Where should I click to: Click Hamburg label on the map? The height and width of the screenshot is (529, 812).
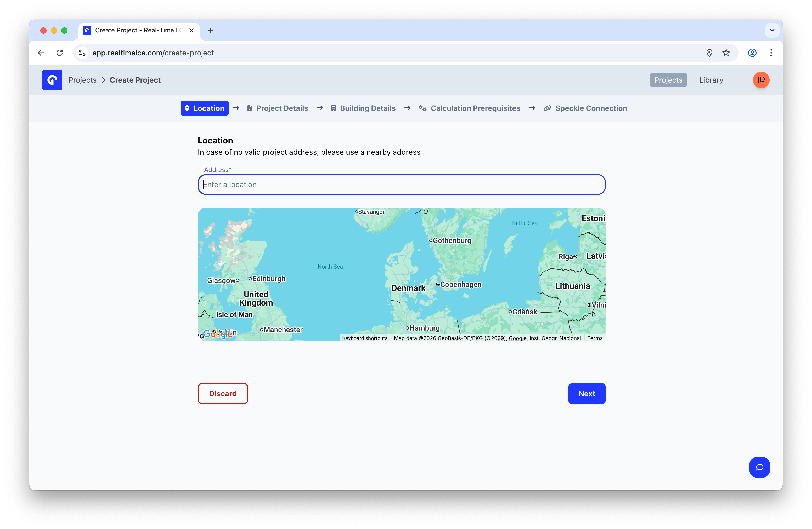tap(424, 328)
